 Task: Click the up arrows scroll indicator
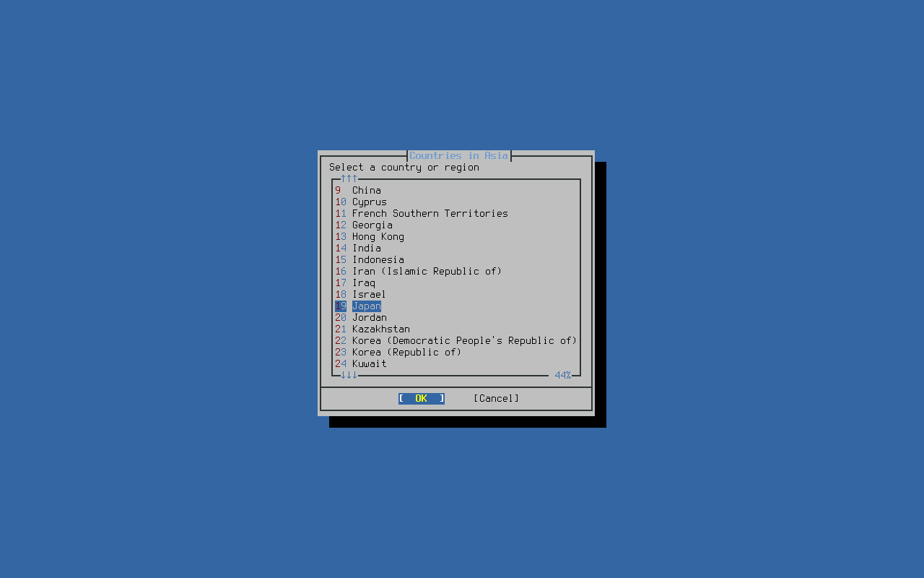point(349,178)
